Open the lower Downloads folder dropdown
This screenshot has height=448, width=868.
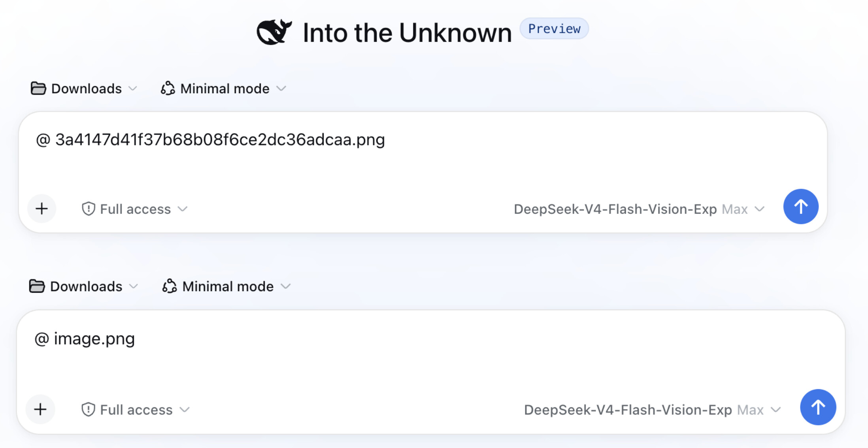tap(84, 286)
